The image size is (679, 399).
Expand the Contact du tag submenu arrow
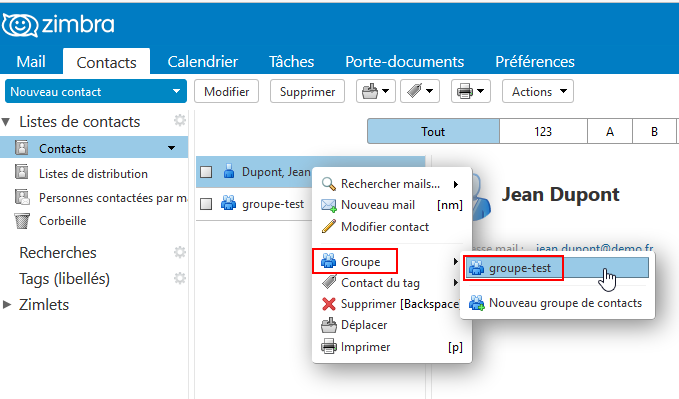[x=456, y=283]
